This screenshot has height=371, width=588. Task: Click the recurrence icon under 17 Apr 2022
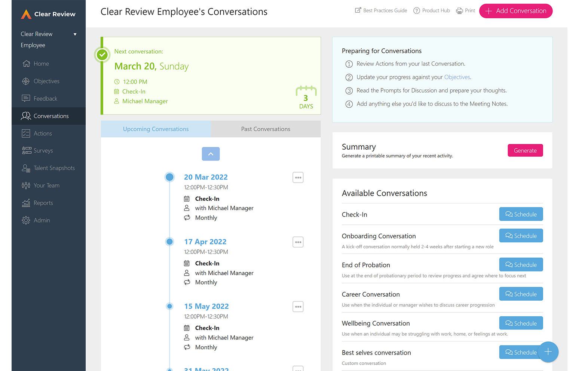[x=187, y=282]
